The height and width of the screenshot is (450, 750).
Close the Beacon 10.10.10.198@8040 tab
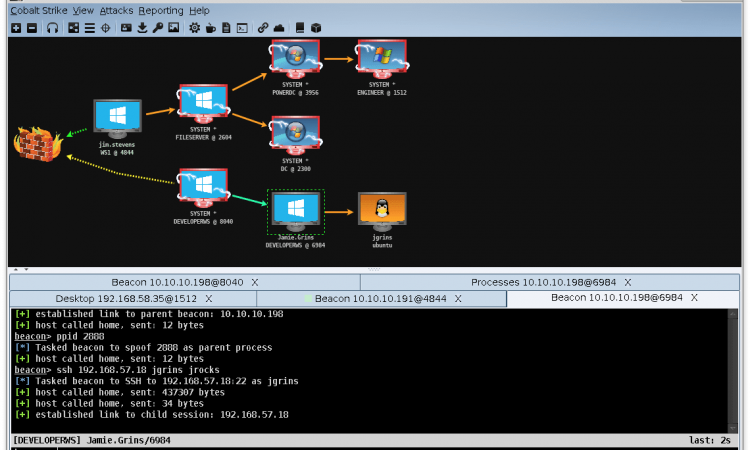(x=255, y=283)
